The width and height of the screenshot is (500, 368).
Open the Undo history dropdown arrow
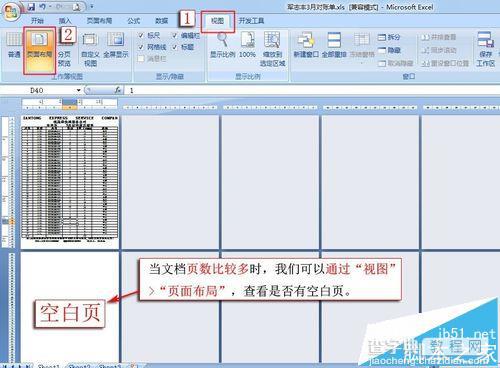tap(50, 7)
